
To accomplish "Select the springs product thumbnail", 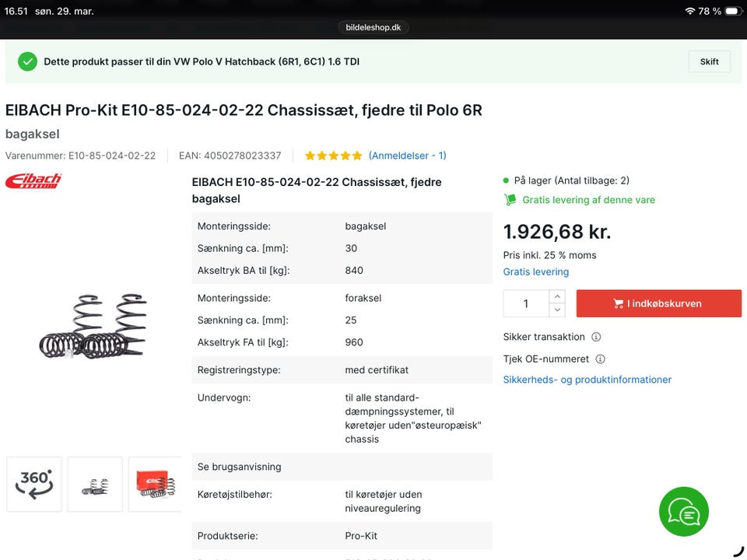I will (95, 485).
